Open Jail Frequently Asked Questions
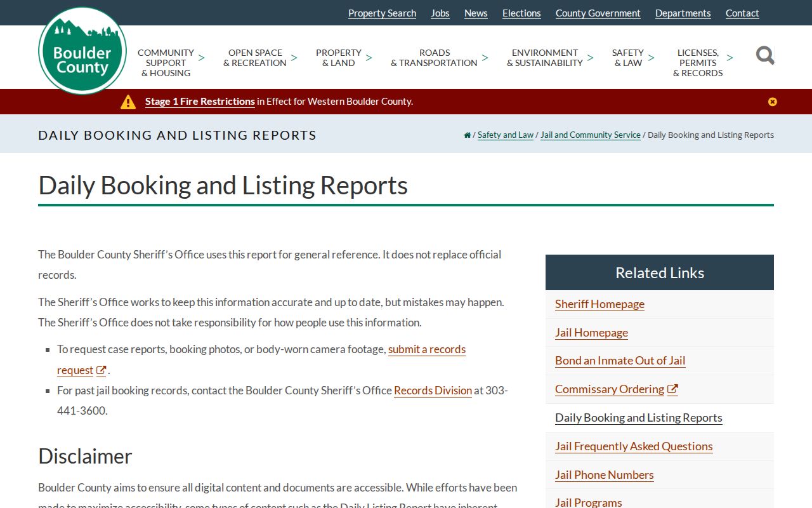812x508 pixels. pos(634,446)
